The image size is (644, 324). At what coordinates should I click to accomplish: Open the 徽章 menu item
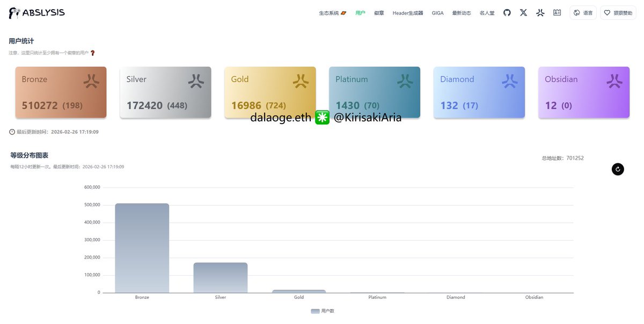[379, 12]
